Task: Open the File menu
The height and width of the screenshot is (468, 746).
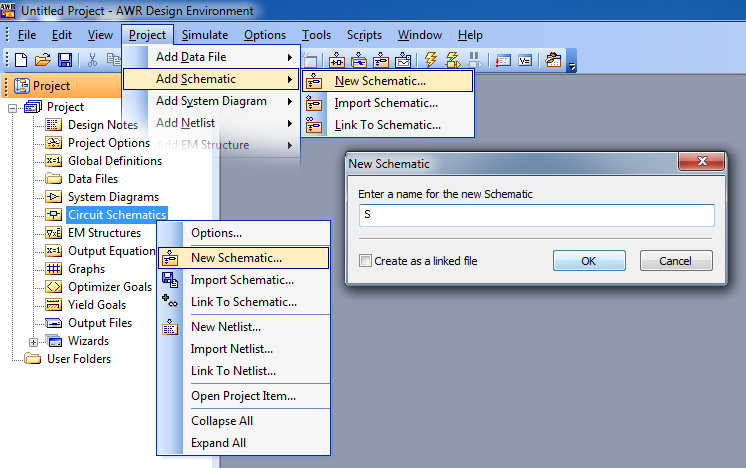Action: (x=27, y=35)
